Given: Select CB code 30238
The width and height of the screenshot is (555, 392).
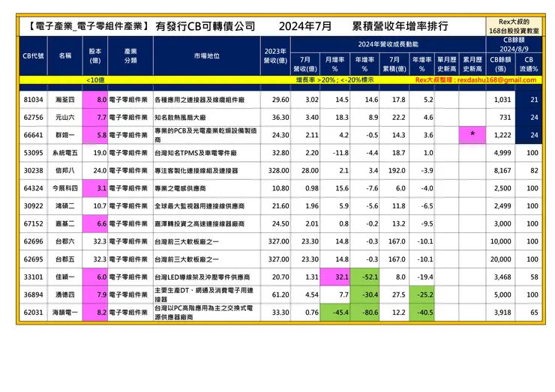Looking at the screenshot, I should 33,171.
